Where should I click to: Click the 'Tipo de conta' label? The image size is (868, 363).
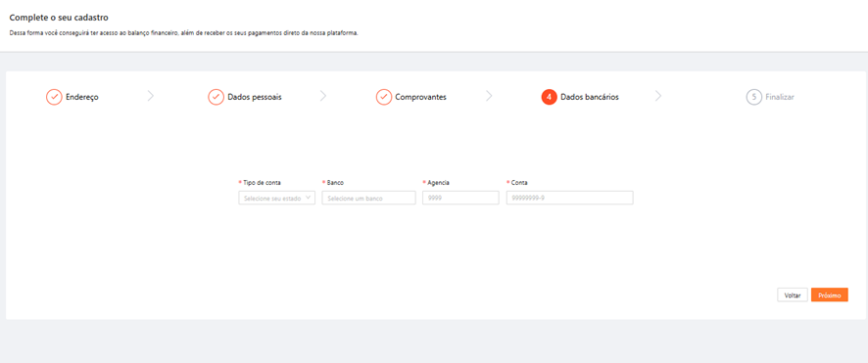coord(262,182)
